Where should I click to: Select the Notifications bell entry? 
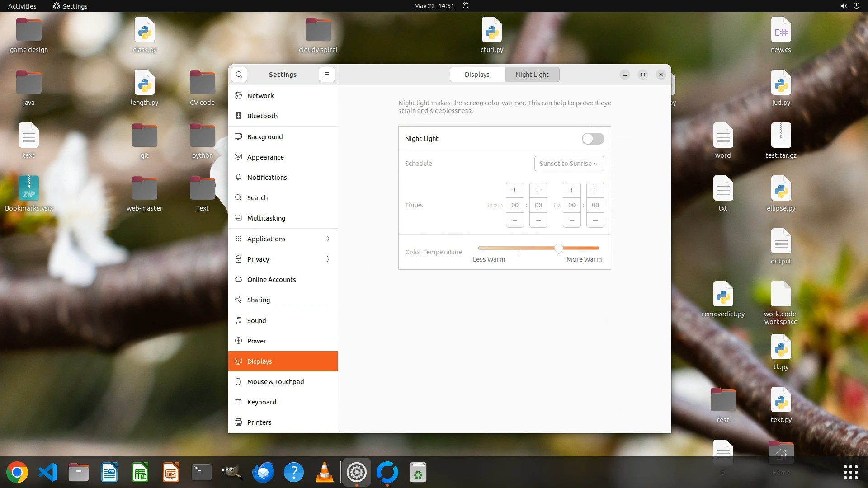[x=267, y=178]
